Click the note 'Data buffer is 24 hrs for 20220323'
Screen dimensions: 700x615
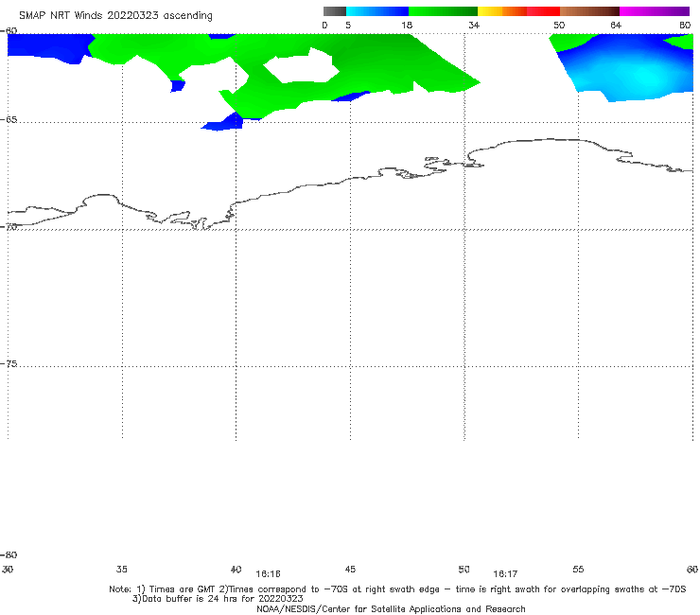pos(218,599)
